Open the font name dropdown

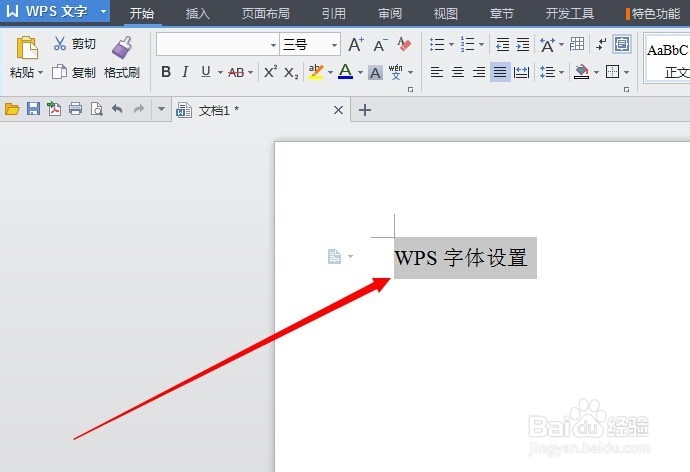[273, 45]
